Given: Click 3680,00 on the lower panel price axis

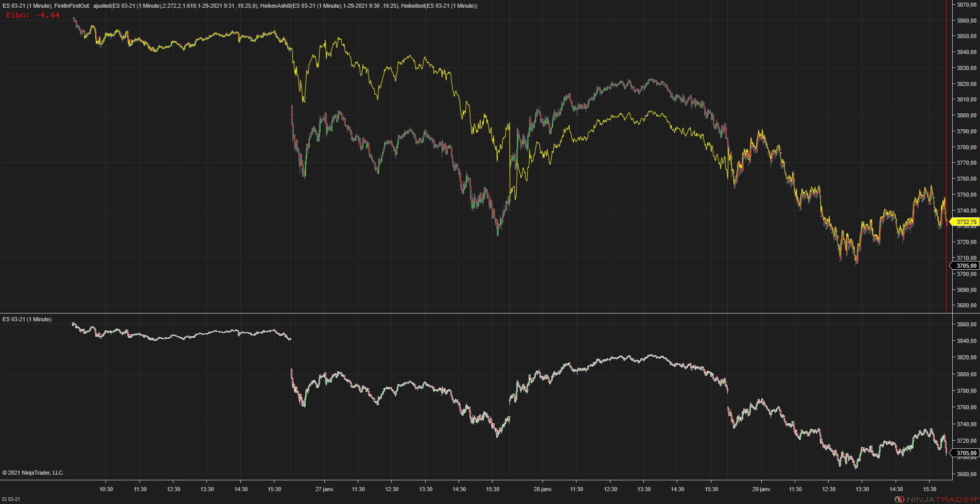Looking at the screenshot, I should [966, 475].
